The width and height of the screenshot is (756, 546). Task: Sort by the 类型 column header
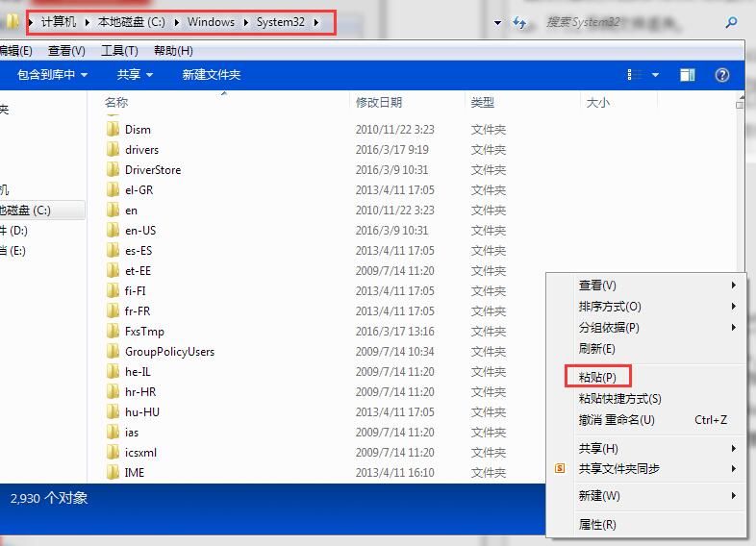[x=483, y=102]
